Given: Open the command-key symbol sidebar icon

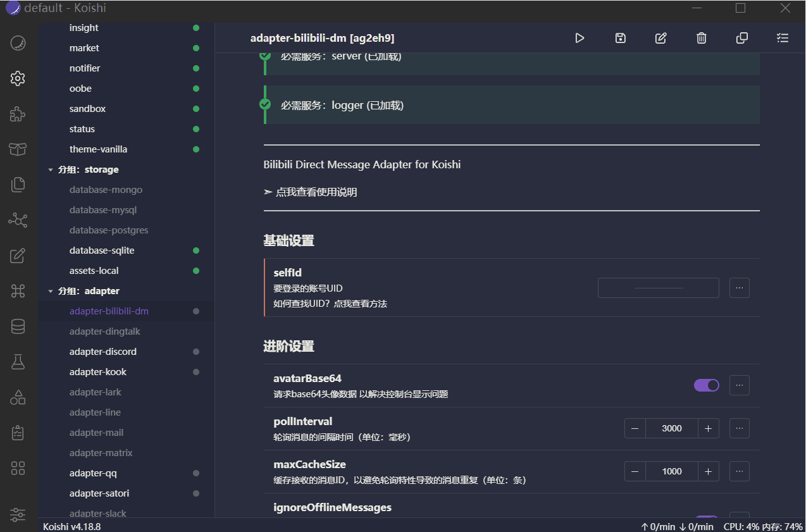Looking at the screenshot, I should tap(18, 291).
